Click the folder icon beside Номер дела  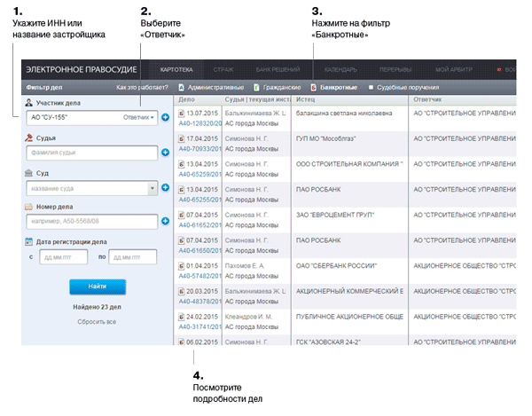(29, 207)
